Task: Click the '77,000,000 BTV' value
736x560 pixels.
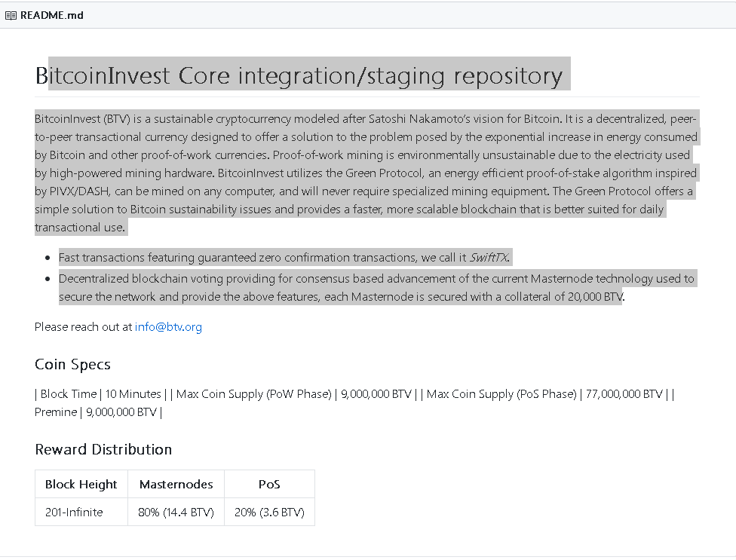Action: [624, 394]
